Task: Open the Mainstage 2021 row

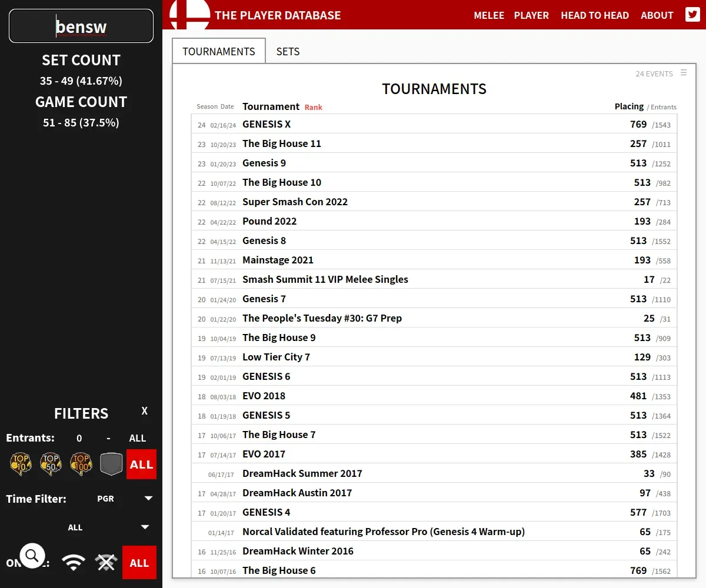Action: tap(434, 260)
